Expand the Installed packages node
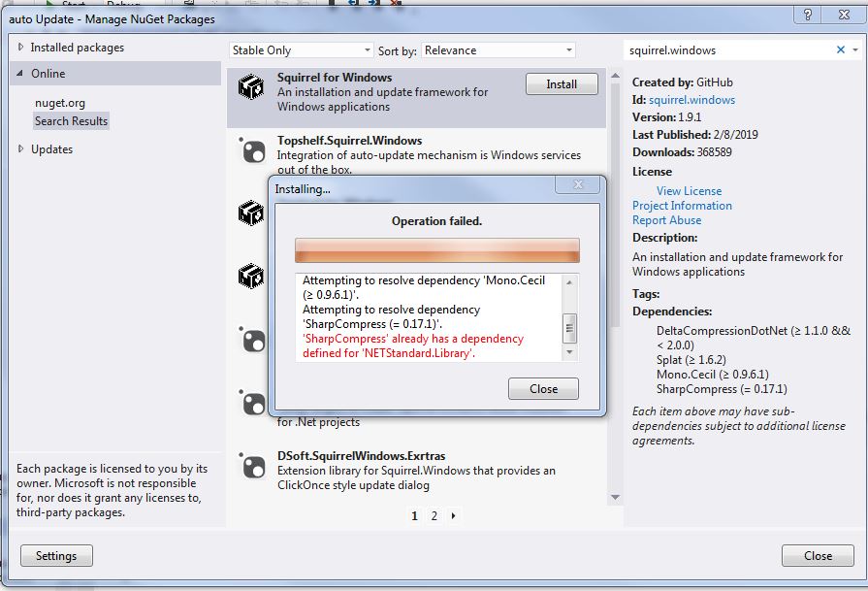Screen dimensions: 868x591 pyautogui.click(x=20, y=48)
